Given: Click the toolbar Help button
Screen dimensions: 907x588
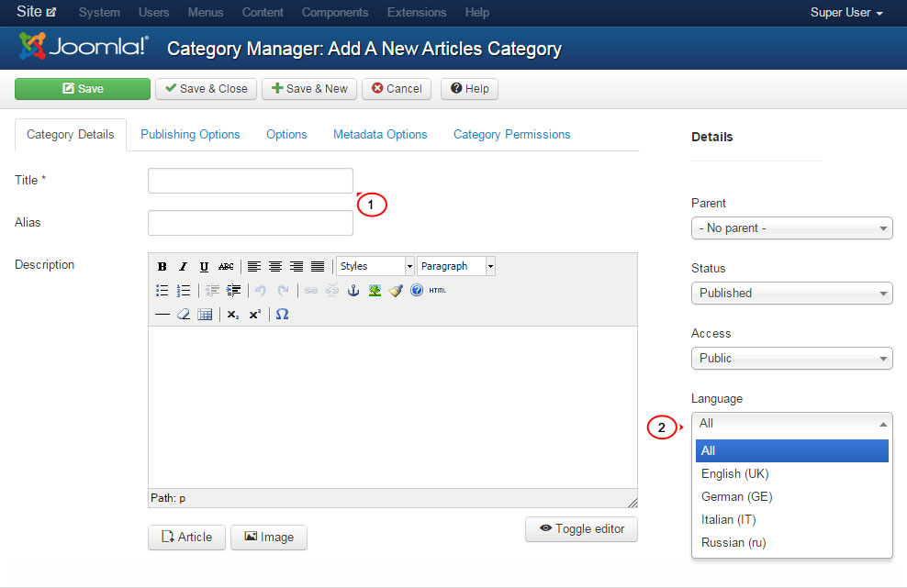Looking at the screenshot, I should 470,89.
